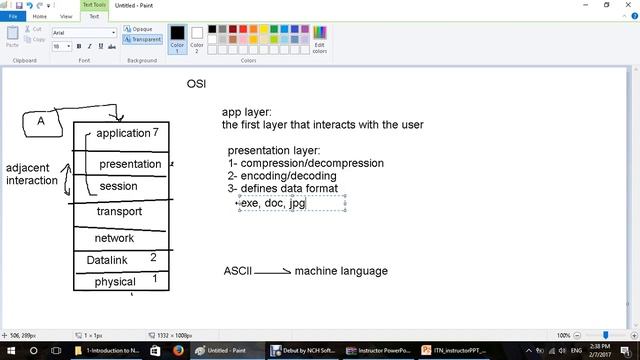Open Edit colors dialog
This screenshot has height=360, width=640.
pos(320,39)
